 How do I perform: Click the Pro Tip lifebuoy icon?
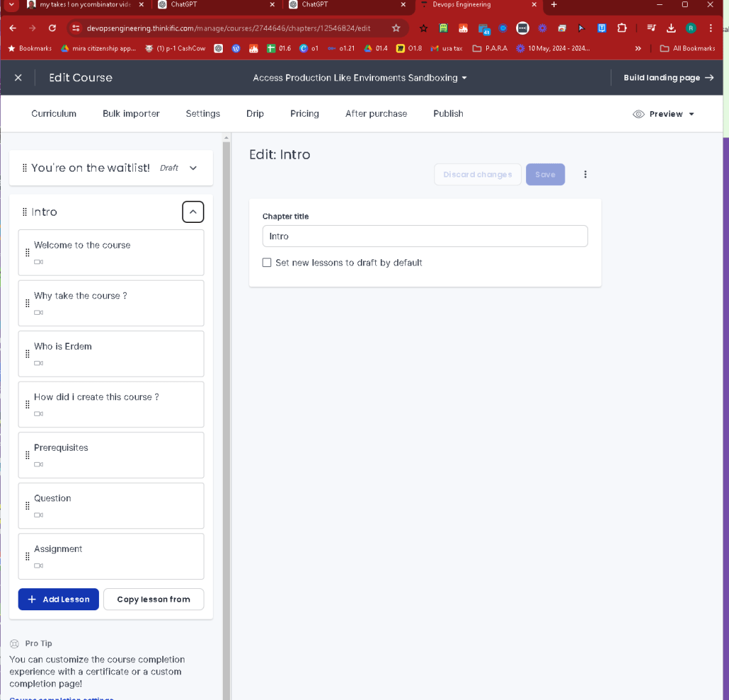14,644
